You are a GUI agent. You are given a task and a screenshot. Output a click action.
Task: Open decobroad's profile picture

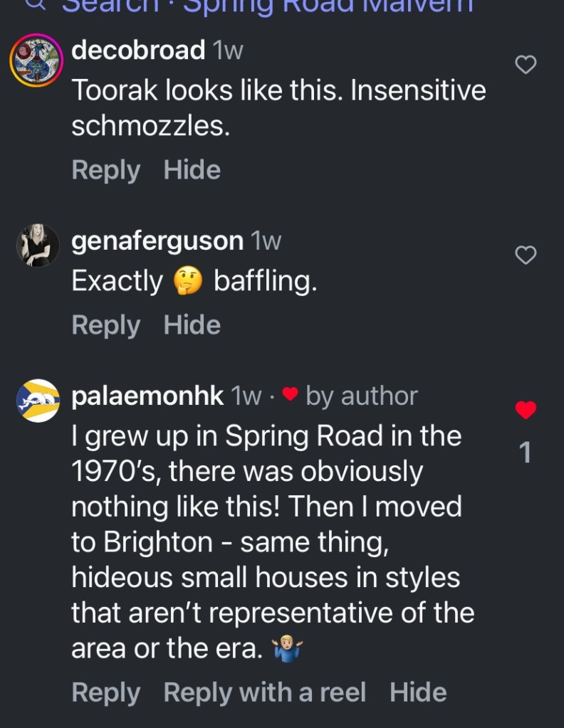[x=36, y=60]
